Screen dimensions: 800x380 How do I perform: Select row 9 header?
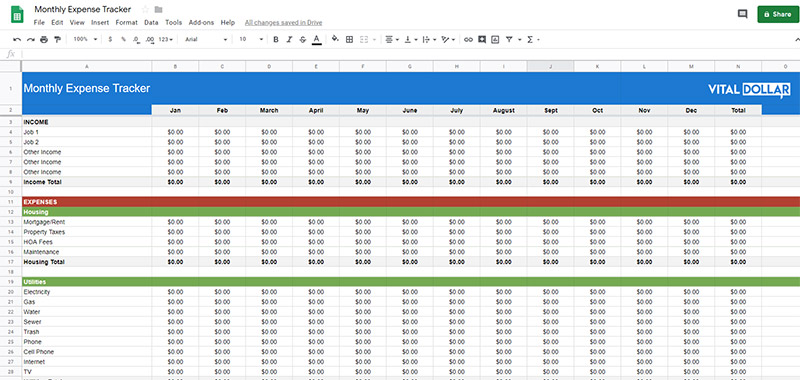[x=11, y=182]
